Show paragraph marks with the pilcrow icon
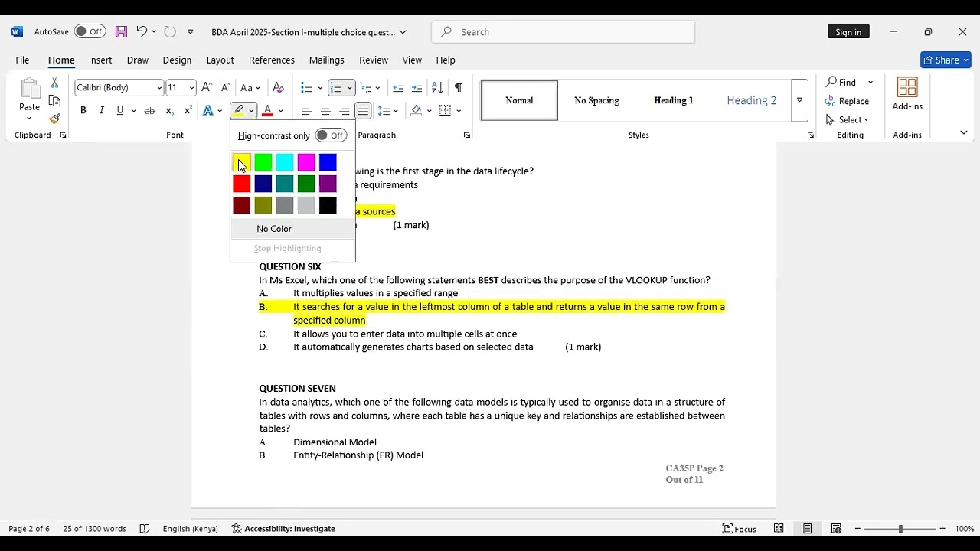The width and height of the screenshot is (980, 551). 458,87
